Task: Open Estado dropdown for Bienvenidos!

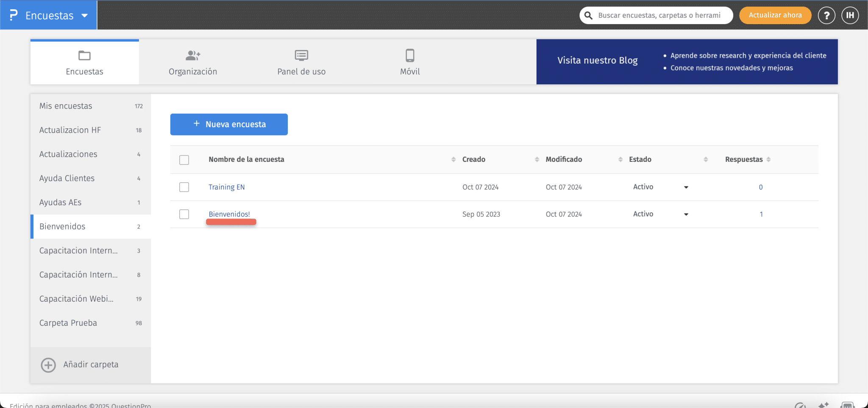Action: [685, 214]
